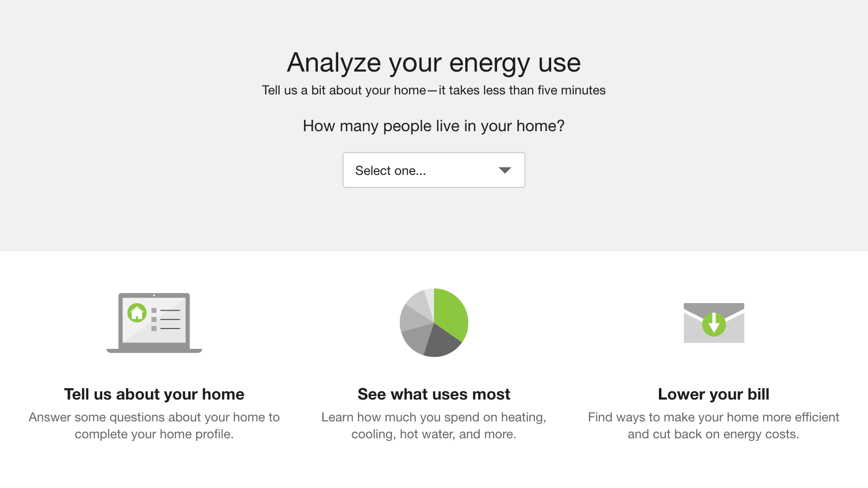Click the dropdown's triangle arrow
Viewport: 868px width, 488px height.
point(505,170)
